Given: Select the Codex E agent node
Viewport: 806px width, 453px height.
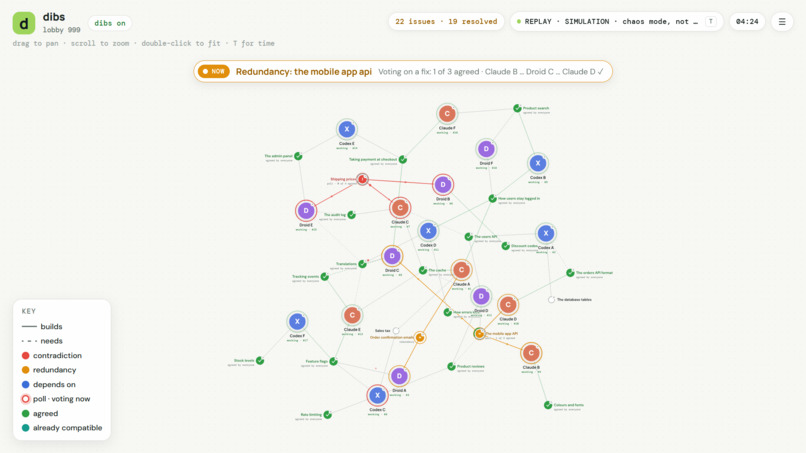Looking at the screenshot, I should (347, 130).
